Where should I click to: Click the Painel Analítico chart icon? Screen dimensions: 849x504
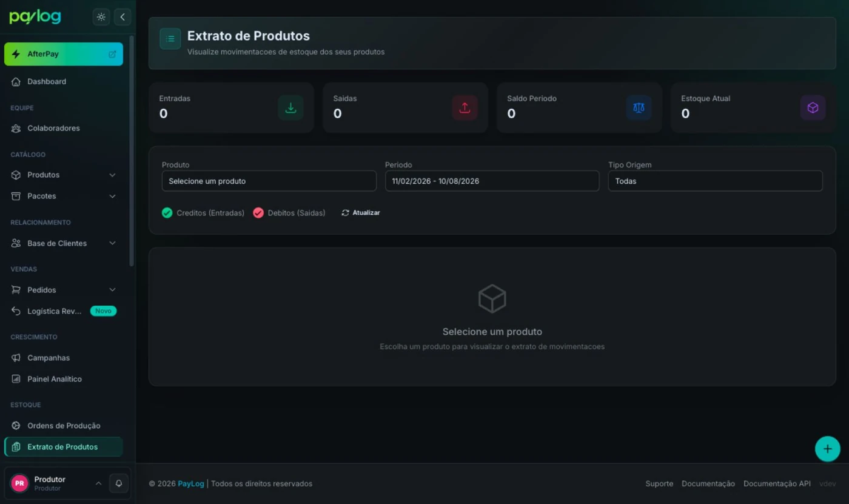pos(16,379)
